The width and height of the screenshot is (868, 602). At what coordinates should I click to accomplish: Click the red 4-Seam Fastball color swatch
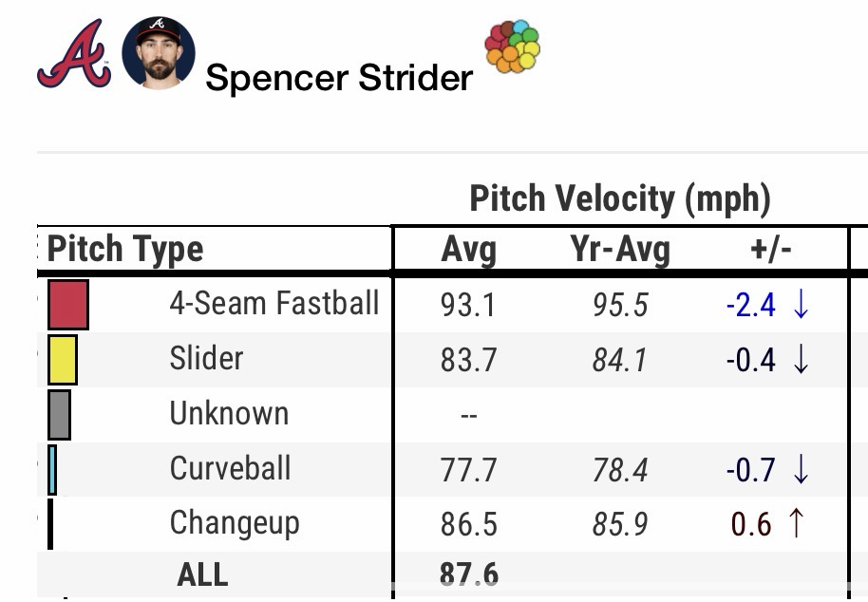pos(67,305)
